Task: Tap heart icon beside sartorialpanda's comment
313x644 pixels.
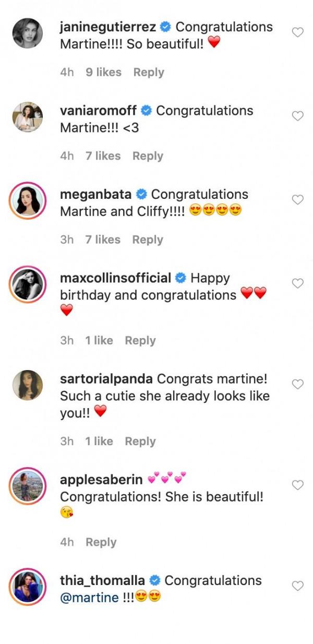Action: [297, 385]
